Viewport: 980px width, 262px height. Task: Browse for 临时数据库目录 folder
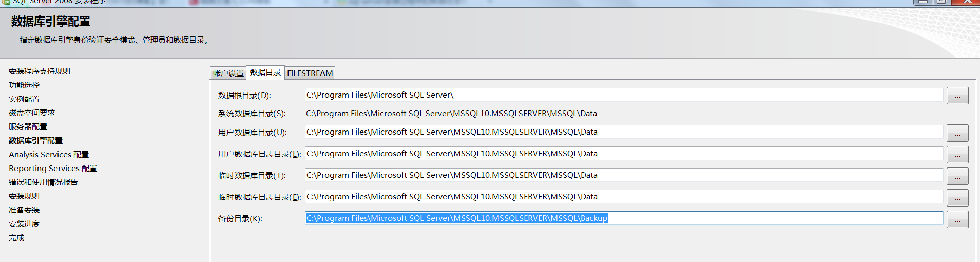pyautogui.click(x=957, y=176)
